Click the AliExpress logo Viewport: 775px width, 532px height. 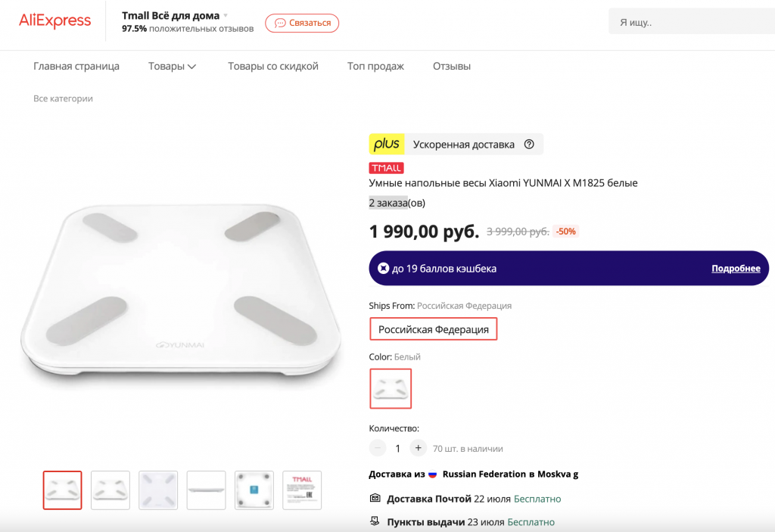pos(54,21)
